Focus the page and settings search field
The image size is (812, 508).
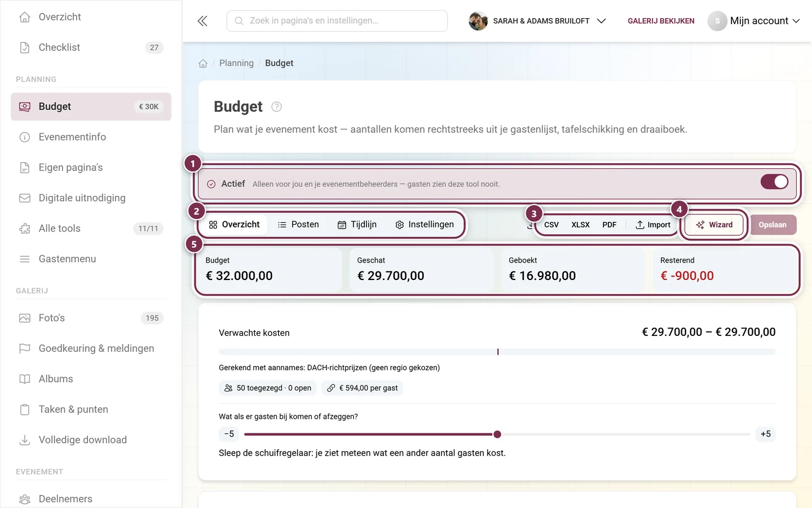pyautogui.click(x=337, y=21)
